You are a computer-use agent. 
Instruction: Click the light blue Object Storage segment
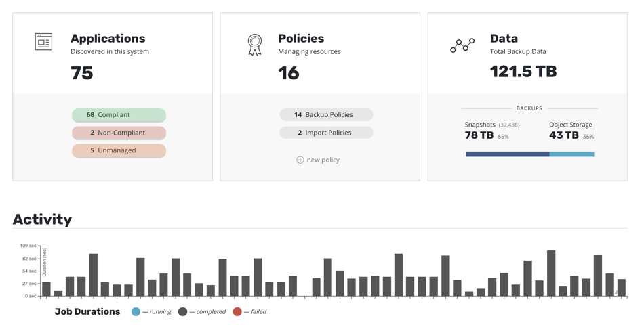[571, 154]
